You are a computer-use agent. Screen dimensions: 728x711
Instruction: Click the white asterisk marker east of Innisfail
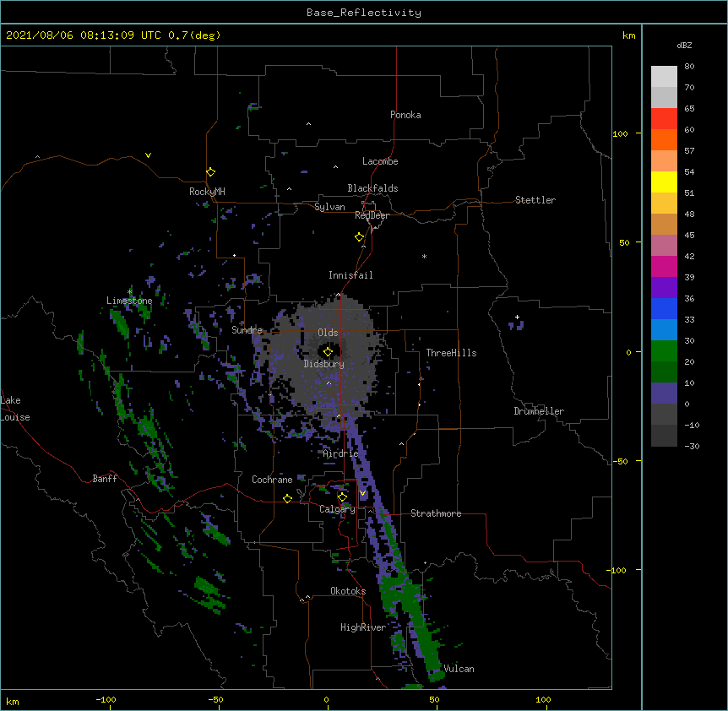(x=424, y=256)
